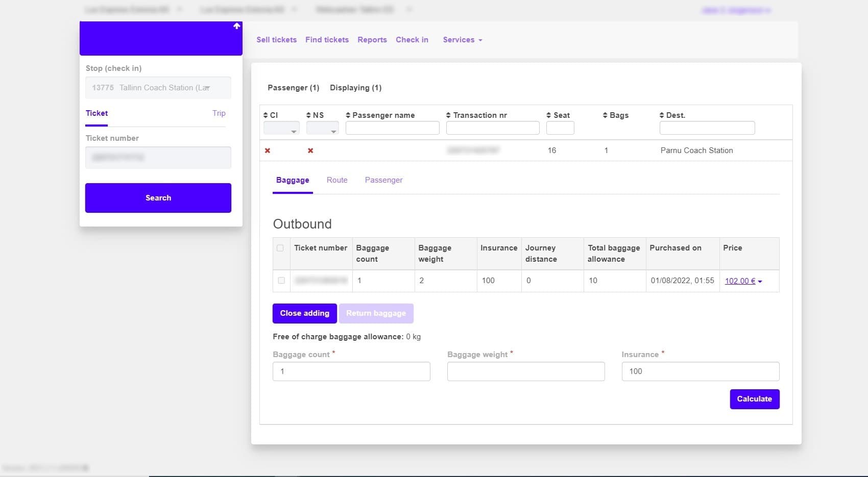The image size is (868, 477).
Task: Open the CI filter dropdown
Action: (x=281, y=129)
